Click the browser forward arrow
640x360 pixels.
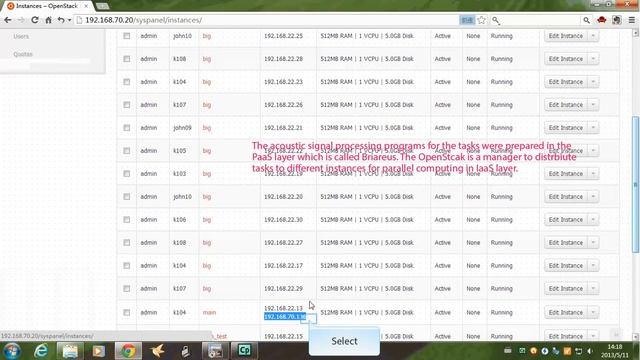point(21,20)
